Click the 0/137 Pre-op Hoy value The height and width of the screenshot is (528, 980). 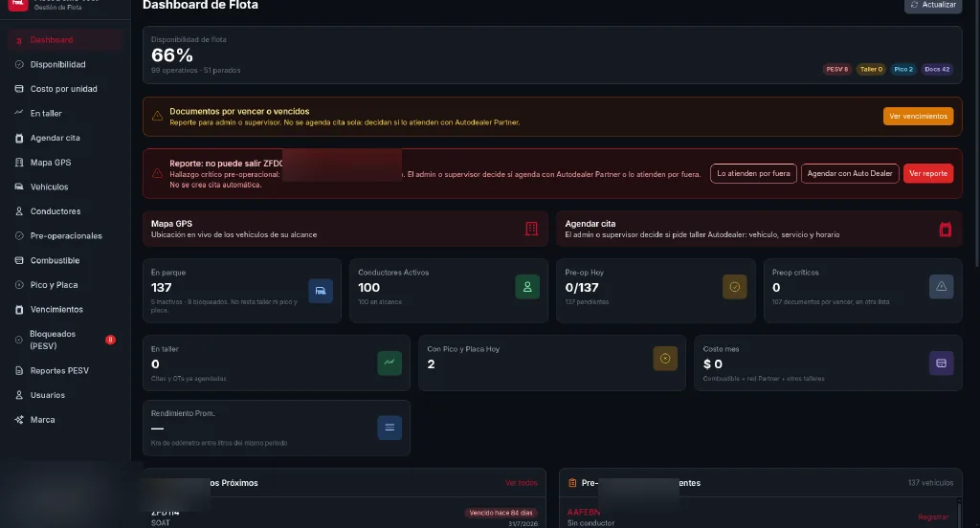point(582,287)
